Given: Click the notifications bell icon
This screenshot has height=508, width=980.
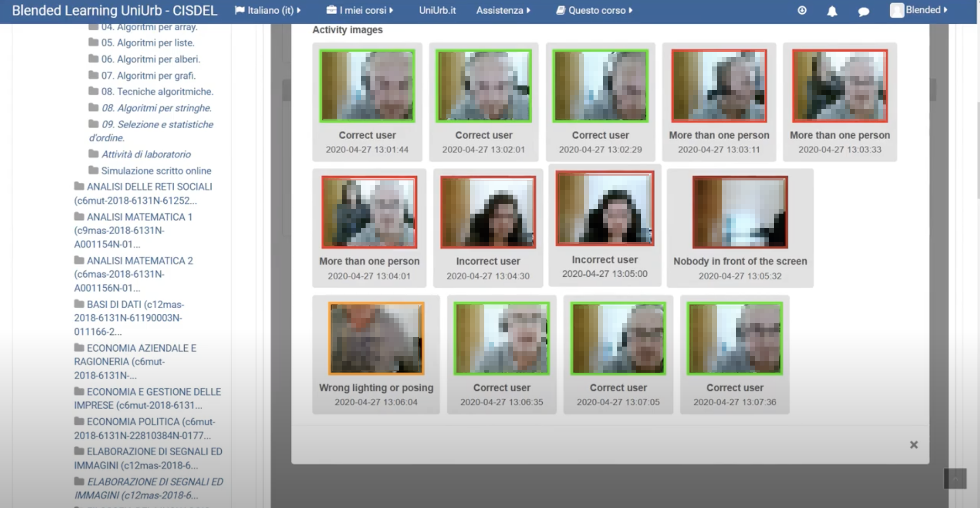Looking at the screenshot, I should [x=832, y=10].
